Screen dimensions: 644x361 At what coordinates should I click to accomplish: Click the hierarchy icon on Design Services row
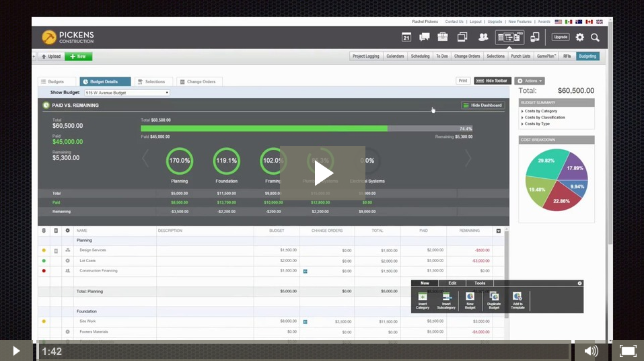tap(67, 250)
